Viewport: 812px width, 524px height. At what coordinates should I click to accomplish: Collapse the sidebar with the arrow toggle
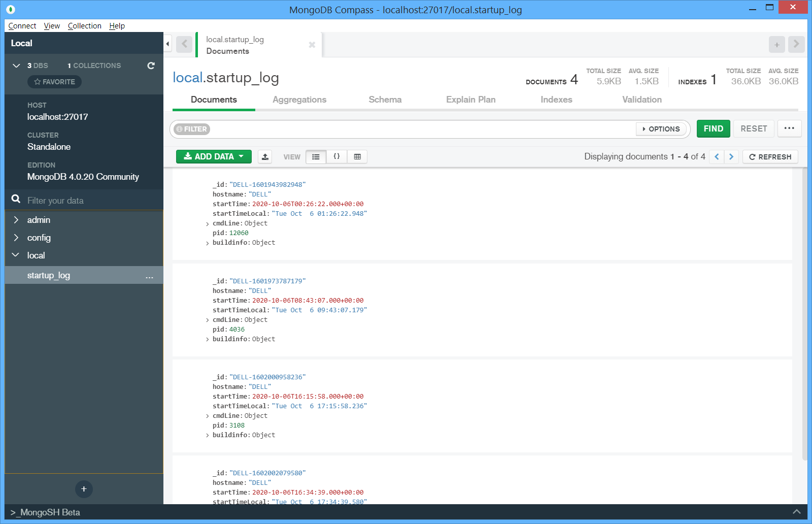point(167,44)
